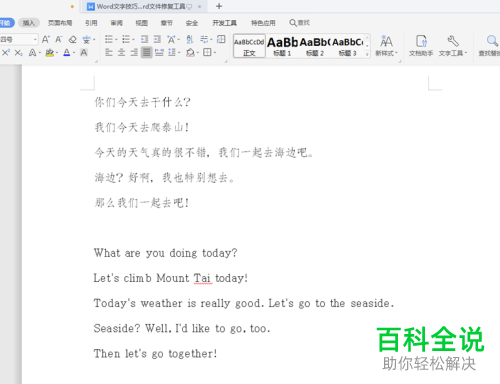
Task: Expand highlight color dropdown arrow
Action: click(x=57, y=53)
